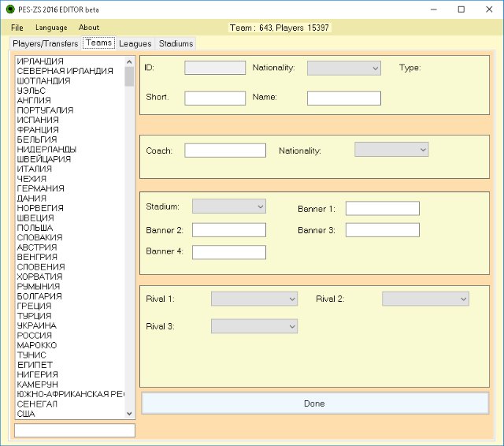
Task: Open the File menu
Action: coord(17,28)
